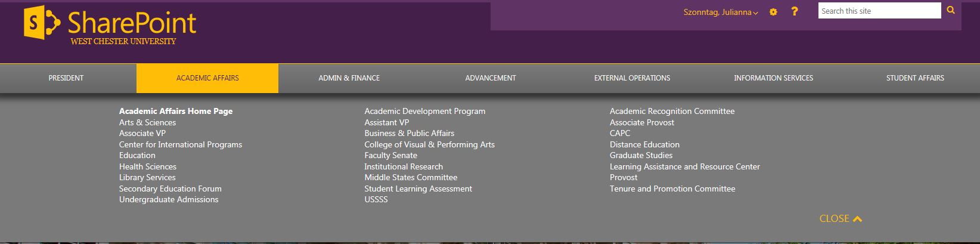Open the Undergraduate Admissions link

pos(169,199)
